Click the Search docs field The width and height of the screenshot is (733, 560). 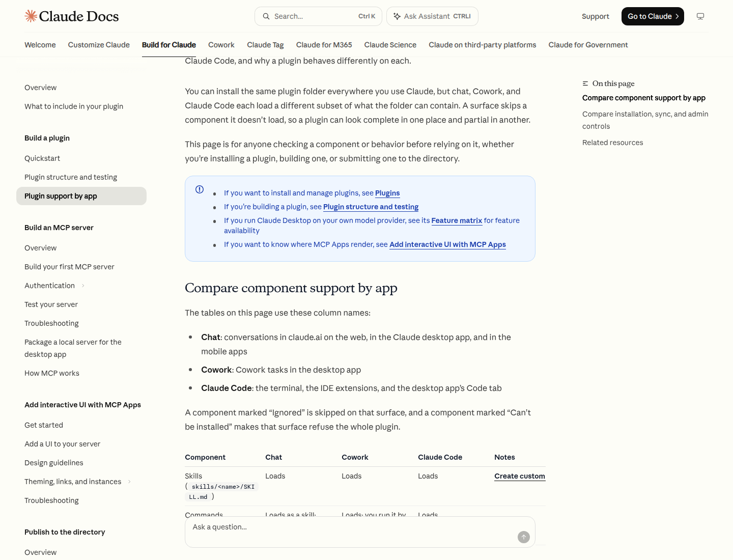318,16
